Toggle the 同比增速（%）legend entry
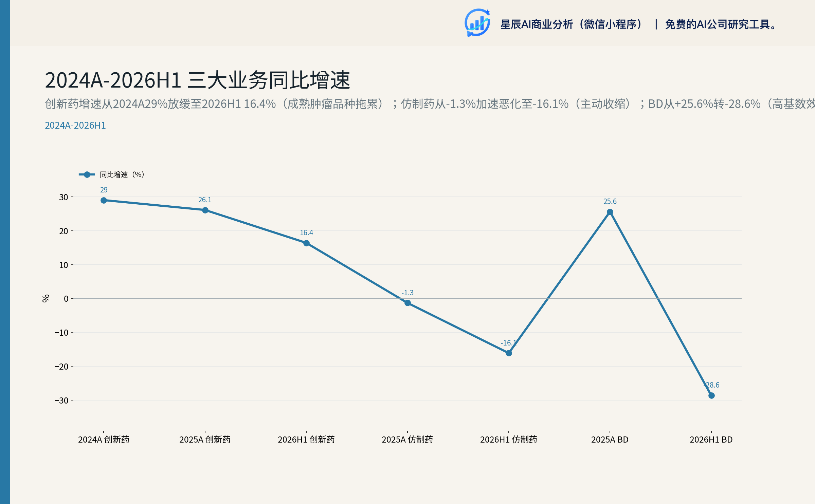This screenshot has width=815, height=504. click(112, 174)
